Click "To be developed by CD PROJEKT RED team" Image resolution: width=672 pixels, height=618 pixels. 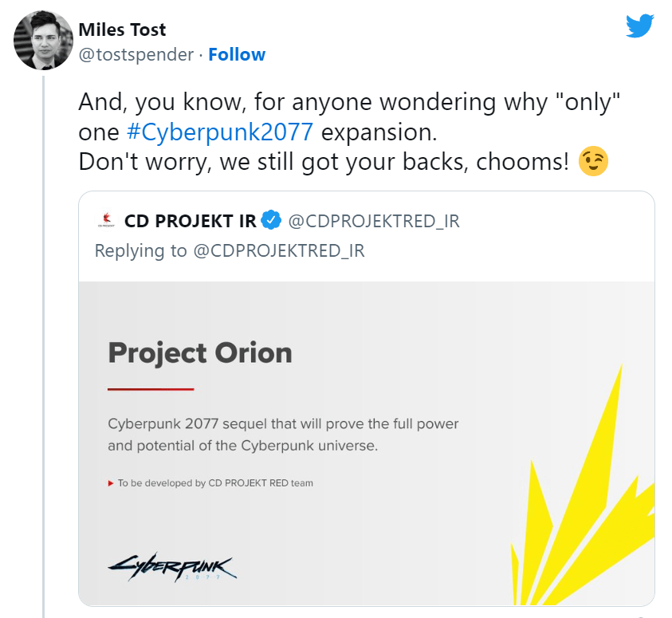tap(215, 483)
